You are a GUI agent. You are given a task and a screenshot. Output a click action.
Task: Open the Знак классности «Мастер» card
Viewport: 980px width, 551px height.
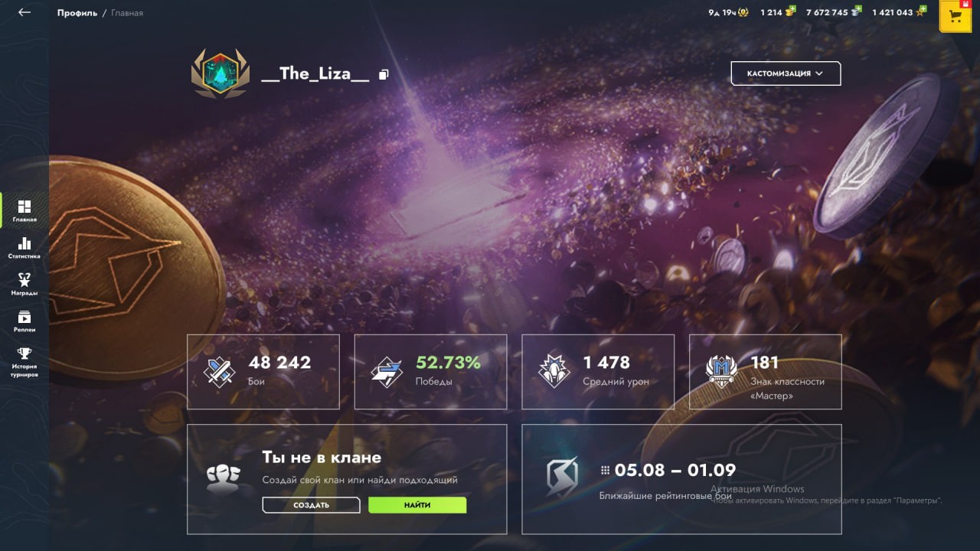point(766,372)
